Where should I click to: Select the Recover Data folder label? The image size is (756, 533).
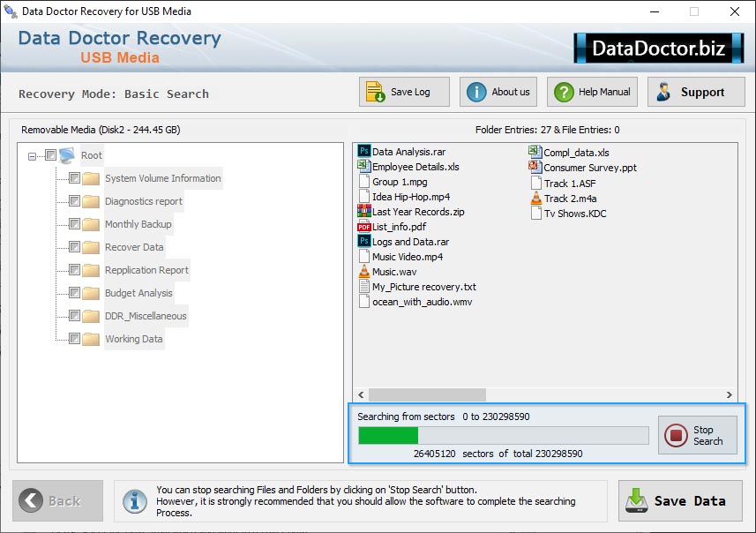134,247
